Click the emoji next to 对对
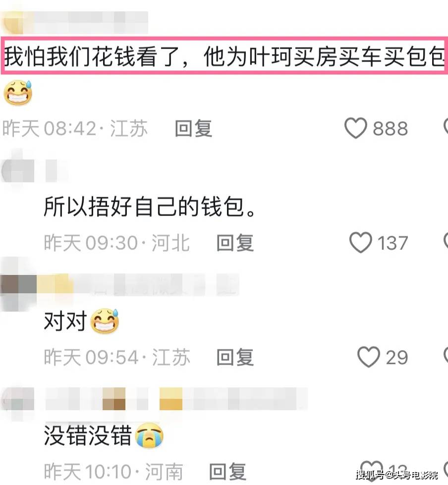Screen dimensions: 448x485 [105, 321]
